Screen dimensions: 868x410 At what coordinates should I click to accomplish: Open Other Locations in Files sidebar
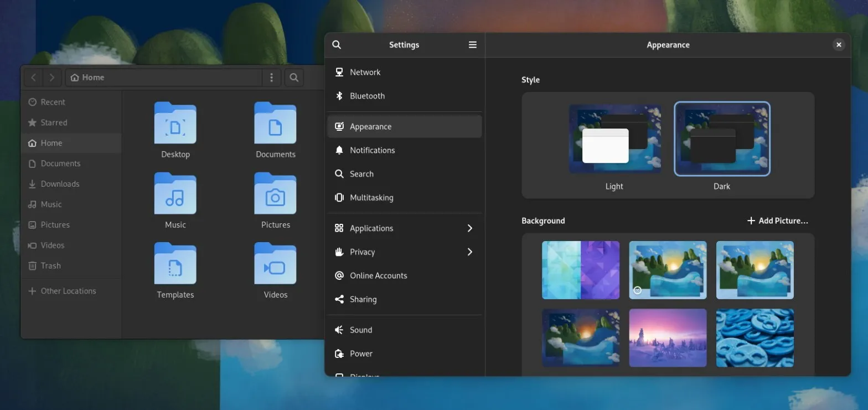pyautogui.click(x=68, y=291)
